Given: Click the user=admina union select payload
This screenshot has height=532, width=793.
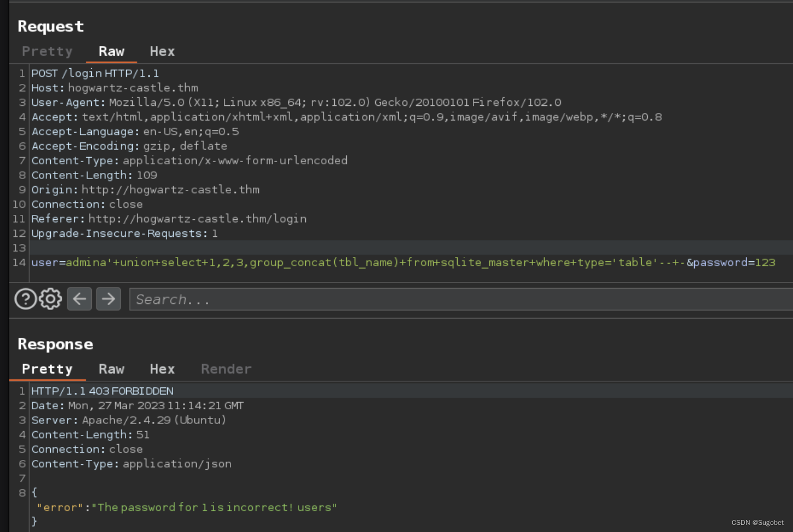Looking at the screenshot, I should pos(358,262).
